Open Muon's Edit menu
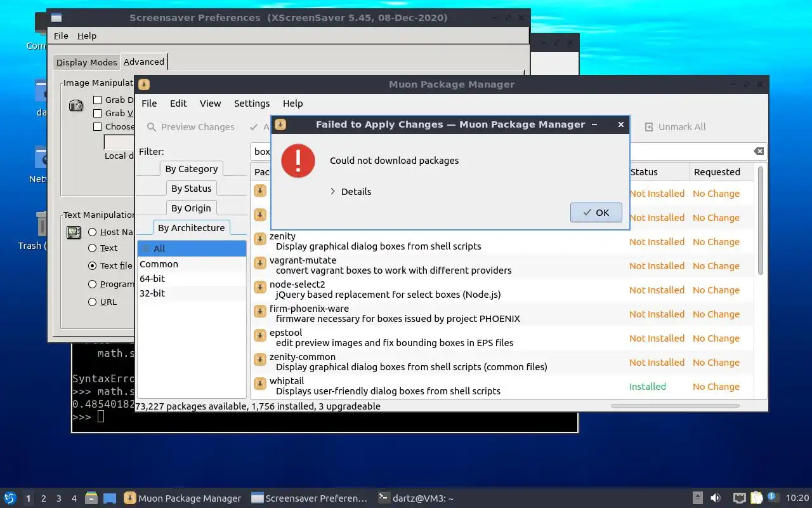 tap(178, 104)
